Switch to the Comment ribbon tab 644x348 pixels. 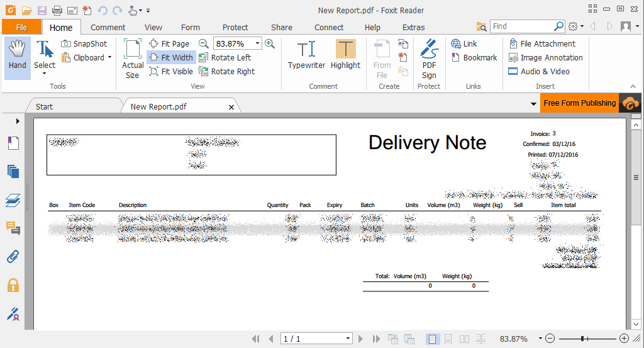[x=108, y=28]
